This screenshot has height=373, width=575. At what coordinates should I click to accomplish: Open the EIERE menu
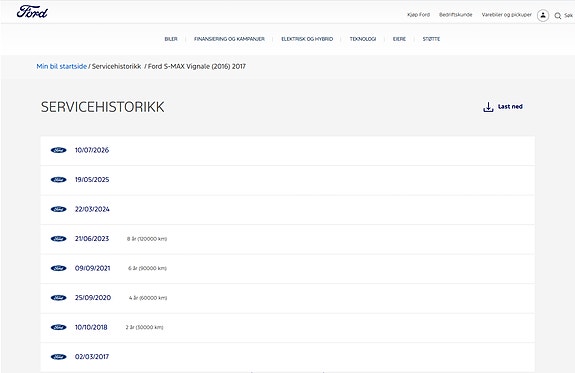point(399,39)
